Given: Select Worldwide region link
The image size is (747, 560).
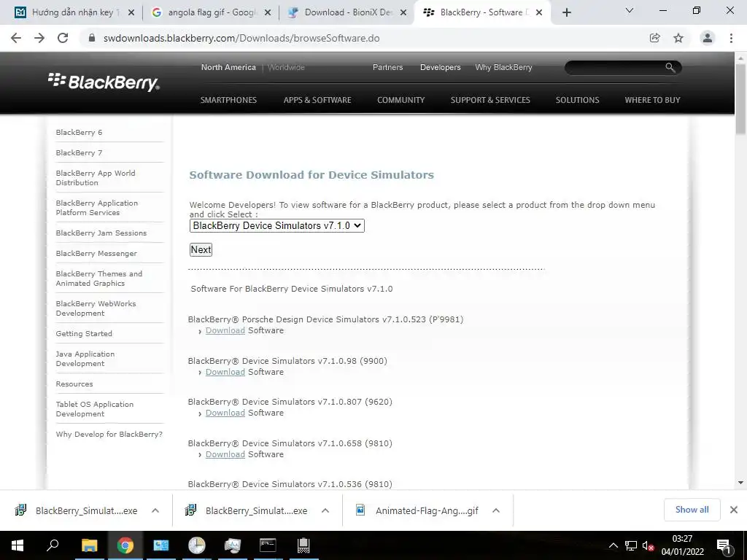Looking at the screenshot, I should [286, 67].
